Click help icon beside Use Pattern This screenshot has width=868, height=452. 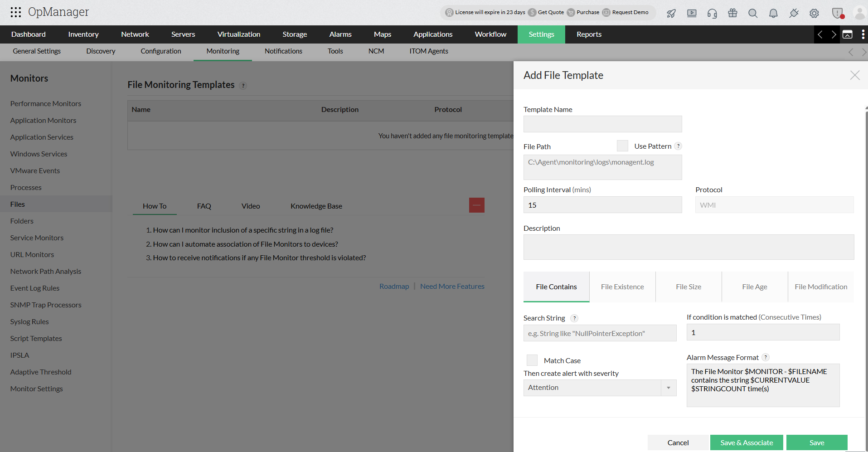(x=678, y=146)
